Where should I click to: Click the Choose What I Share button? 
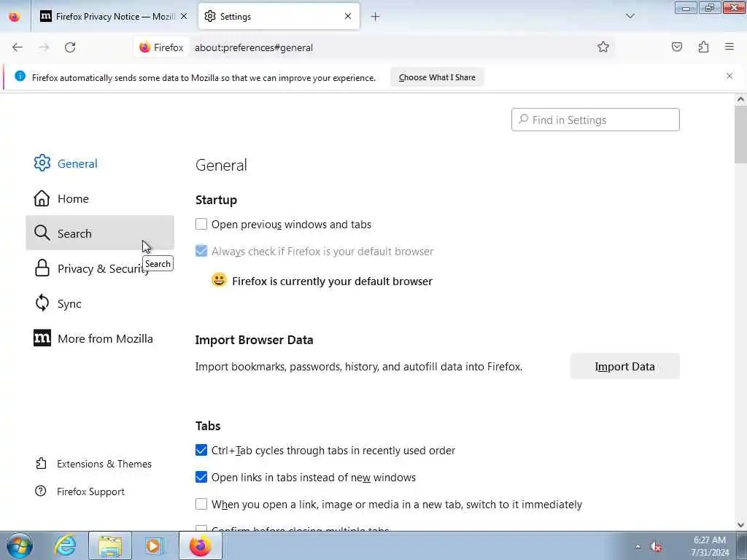tap(437, 77)
